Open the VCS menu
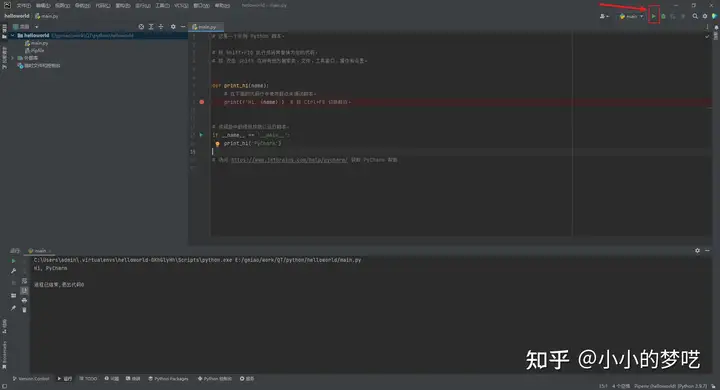Image resolution: width=720 pixels, height=390 pixels. pyautogui.click(x=181, y=6)
